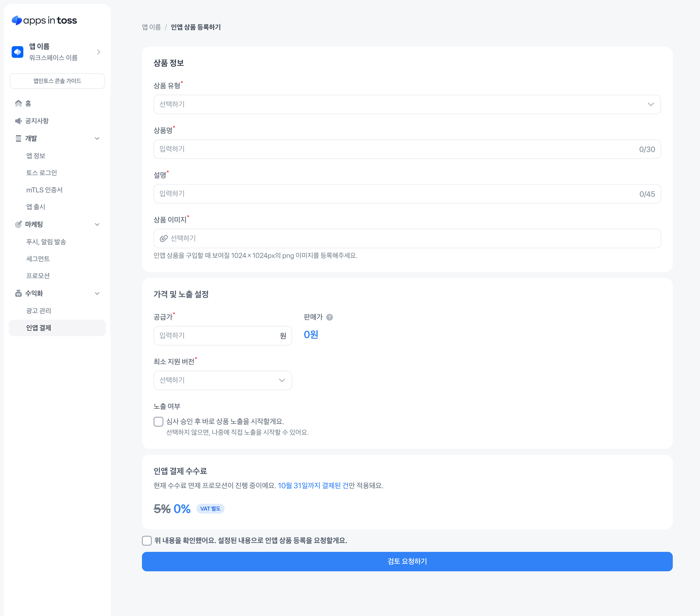Click the apps in toss logo
This screenshot has width=700, height=616.
44,21
